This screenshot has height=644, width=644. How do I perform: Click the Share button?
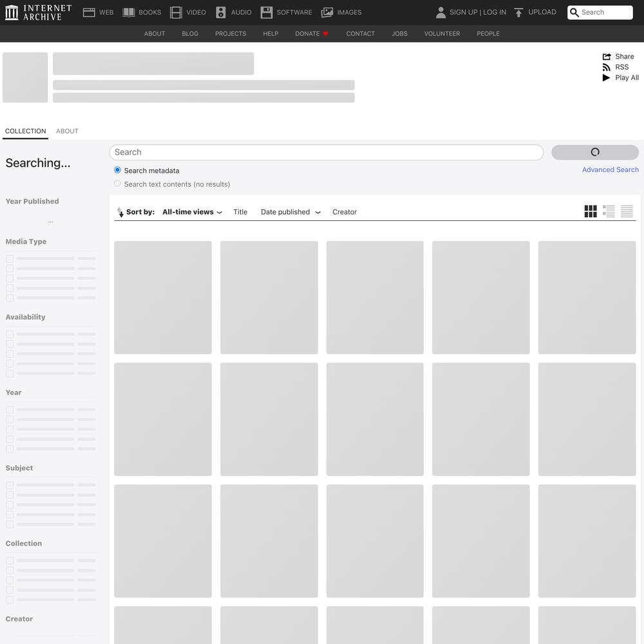[x=618, y=57]
